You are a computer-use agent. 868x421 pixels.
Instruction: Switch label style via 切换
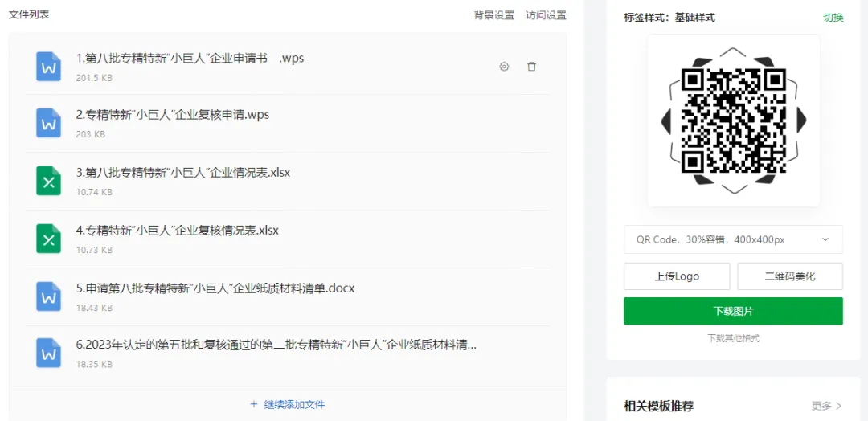click(x=833, y=17)
